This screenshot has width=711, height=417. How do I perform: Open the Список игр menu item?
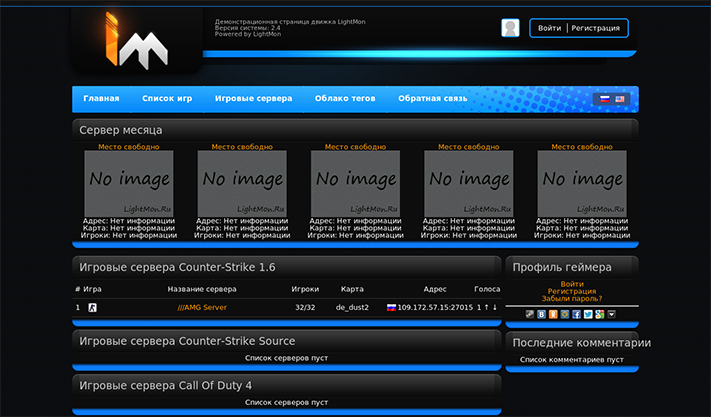point(166,99)
